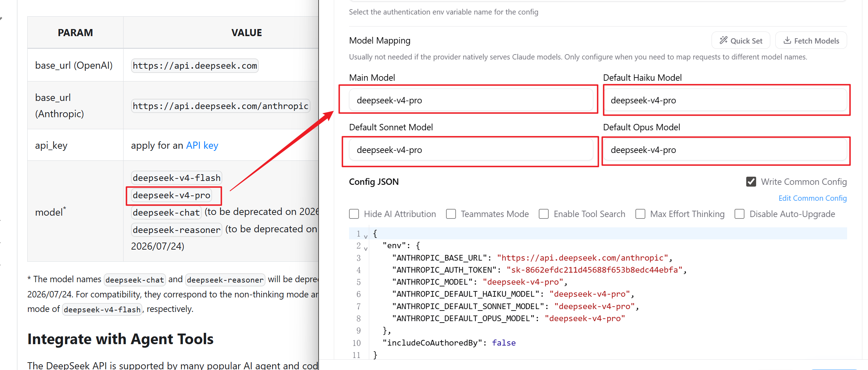Turn on Max Effort Thinking checkbox

coord(640,214)
